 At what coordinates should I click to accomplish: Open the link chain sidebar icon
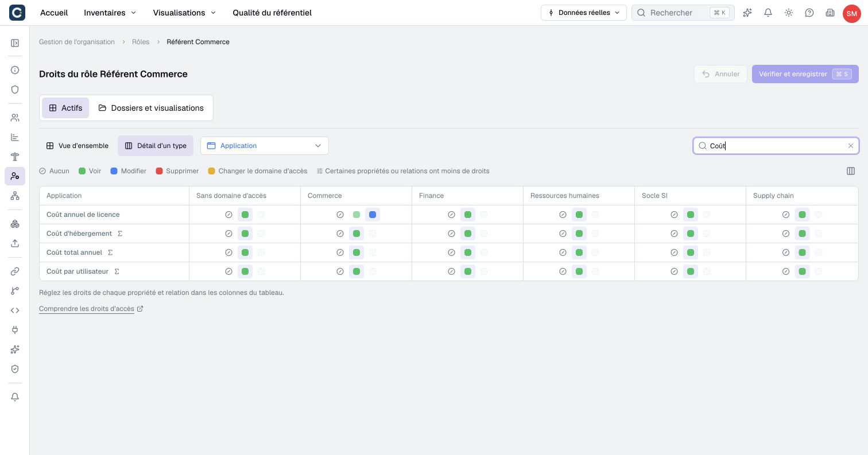point(15,271)
